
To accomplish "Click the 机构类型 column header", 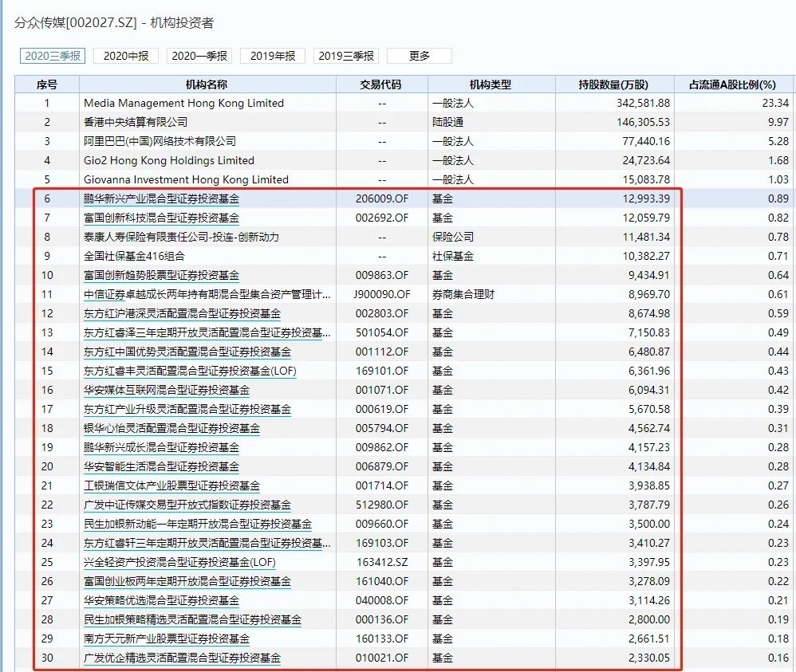I will (x=491, y=84).
